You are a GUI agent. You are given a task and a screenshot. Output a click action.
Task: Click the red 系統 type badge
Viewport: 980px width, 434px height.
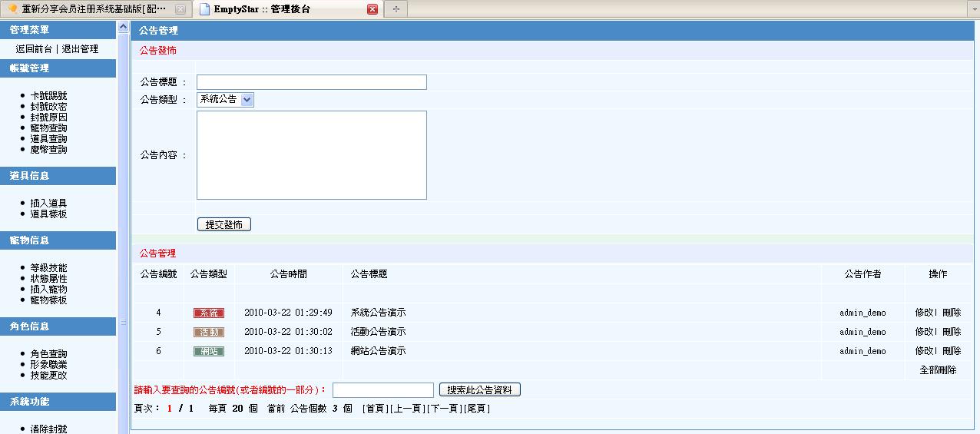[208, 313]
